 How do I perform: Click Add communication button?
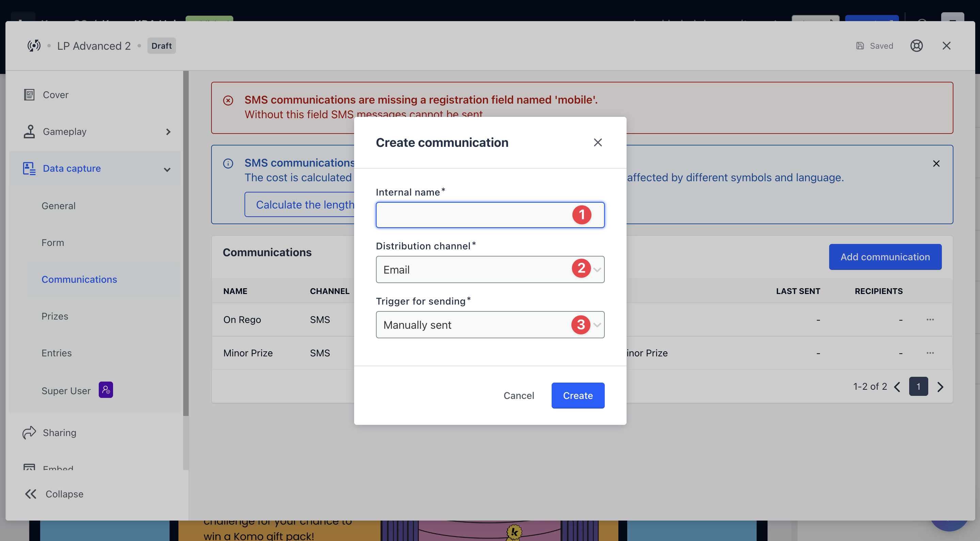tap(885, 257)
